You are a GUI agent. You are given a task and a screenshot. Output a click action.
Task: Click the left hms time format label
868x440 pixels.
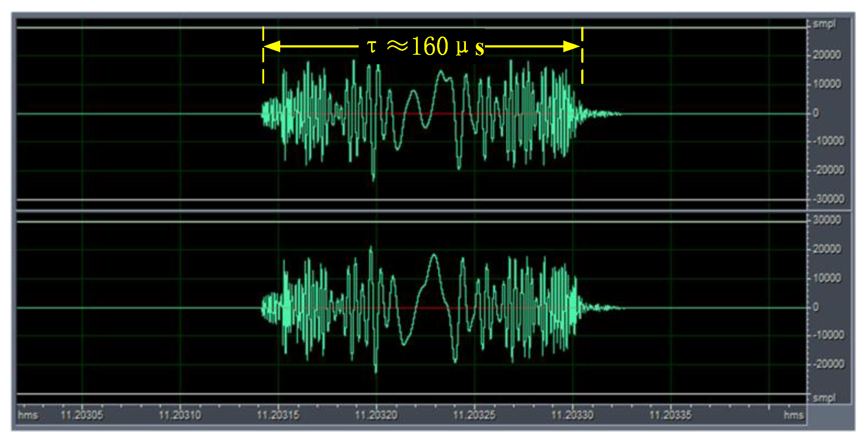tap(28, 415)
